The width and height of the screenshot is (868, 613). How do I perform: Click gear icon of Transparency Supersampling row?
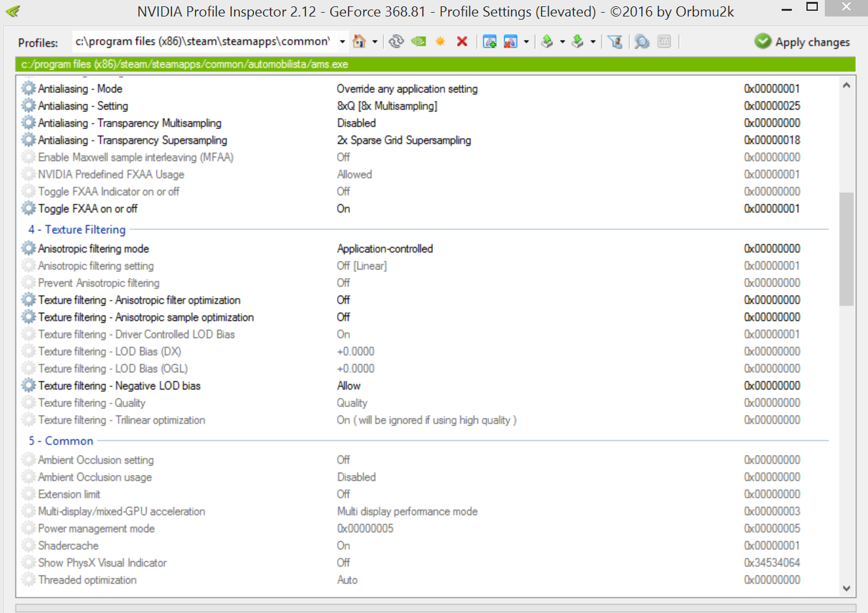[29, 140]
